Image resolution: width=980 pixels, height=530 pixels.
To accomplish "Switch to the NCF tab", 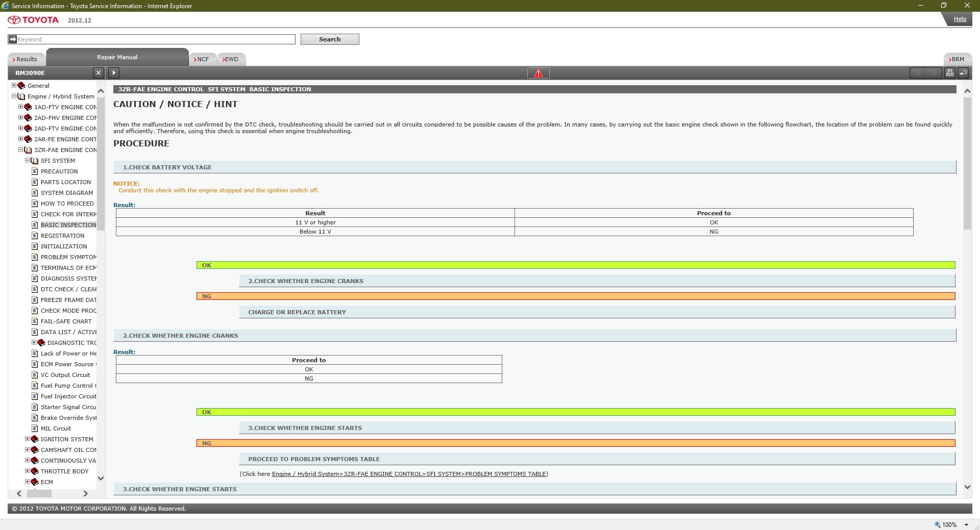I will point(203,59).
